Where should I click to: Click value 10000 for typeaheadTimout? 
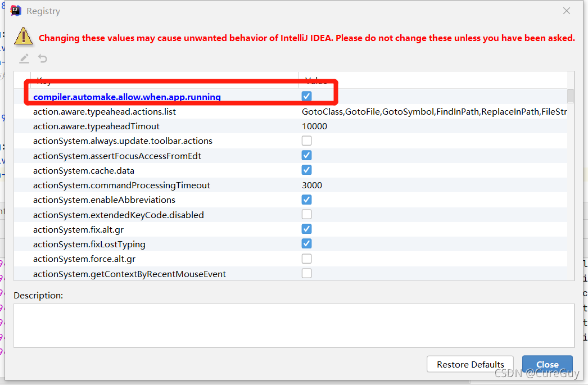pos(314,126)
